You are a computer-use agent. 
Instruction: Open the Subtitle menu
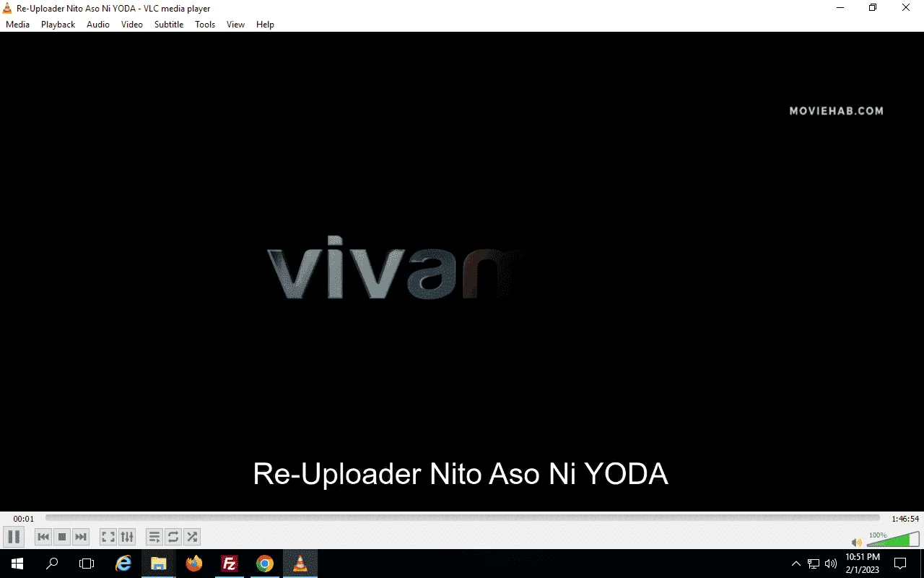tap(169, 24)
